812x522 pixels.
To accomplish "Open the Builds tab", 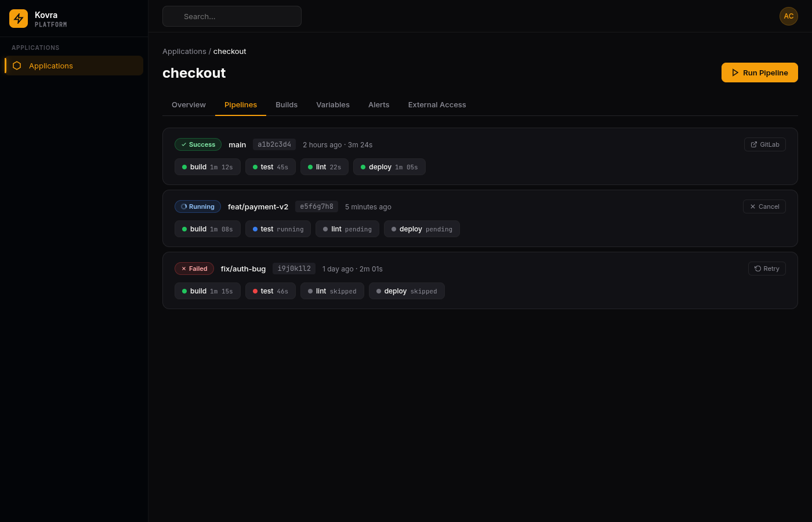I will pos(287,104).
